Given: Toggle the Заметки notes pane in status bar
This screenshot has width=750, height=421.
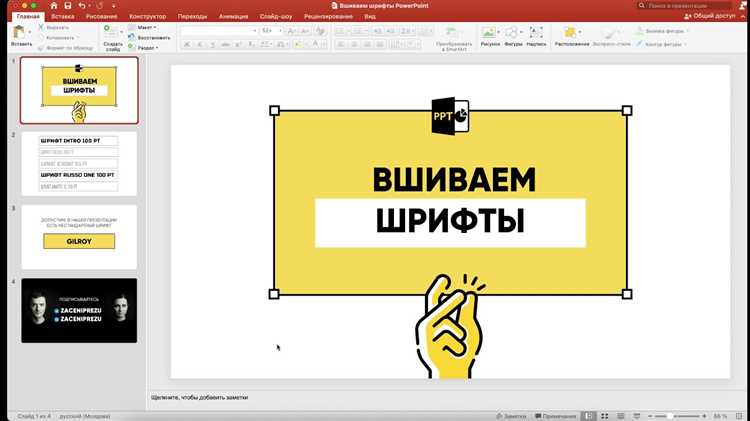Looking at the screenshot, I should click(x=510, y=415).
